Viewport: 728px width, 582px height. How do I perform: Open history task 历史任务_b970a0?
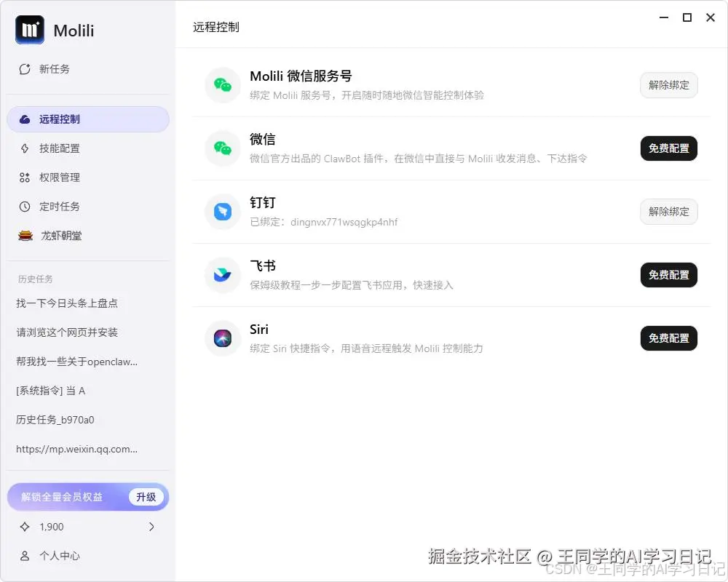pyautogui.click(x=55, y=420)
